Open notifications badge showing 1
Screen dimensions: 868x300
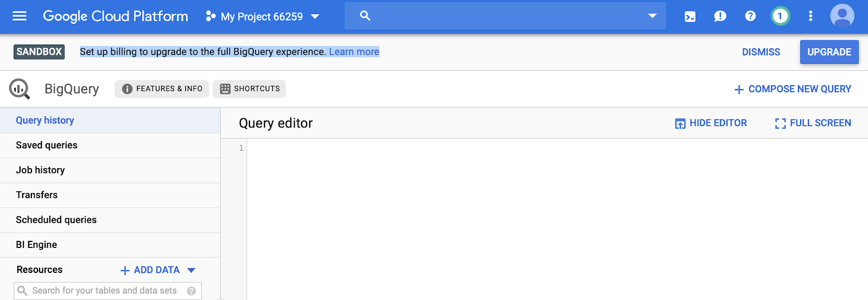(780, 16)
